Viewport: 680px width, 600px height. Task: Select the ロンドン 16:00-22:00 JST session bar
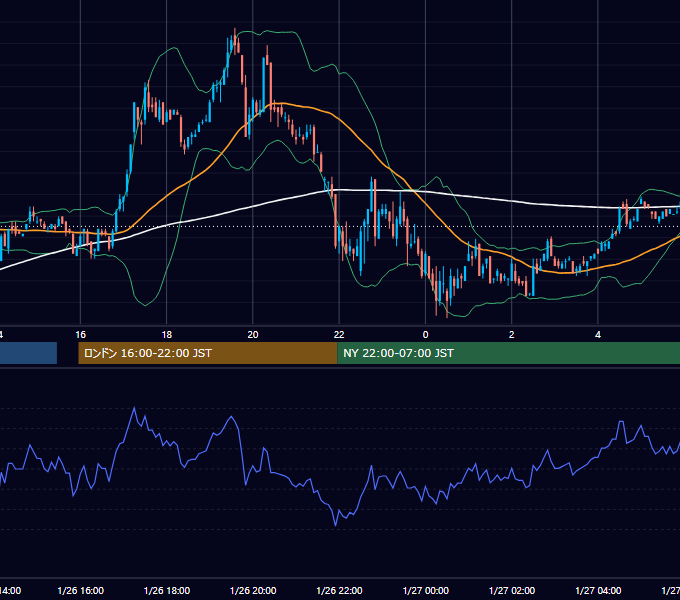[208, 353]
